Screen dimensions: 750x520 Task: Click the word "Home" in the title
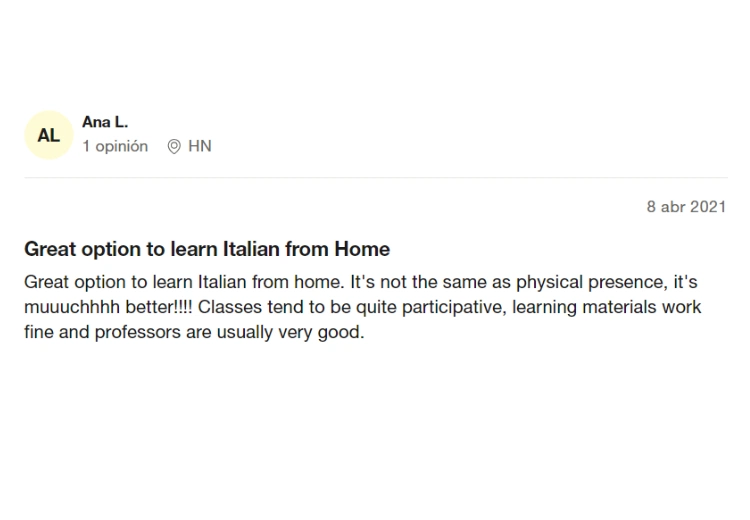coord(362,249)
